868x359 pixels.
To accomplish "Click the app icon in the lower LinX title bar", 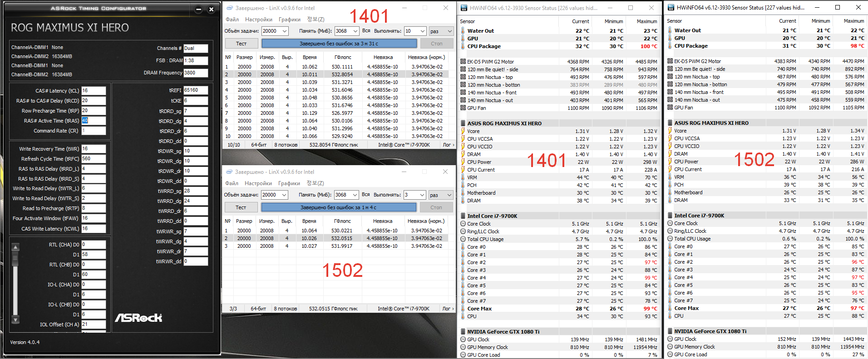I will pos(229,172).
